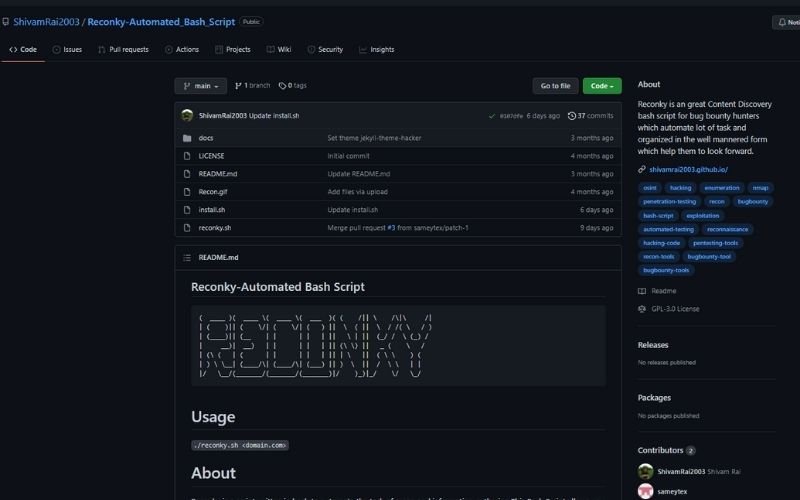800x500 pixels.
Task: Switch to the Code tab
Action: (23, 49)
